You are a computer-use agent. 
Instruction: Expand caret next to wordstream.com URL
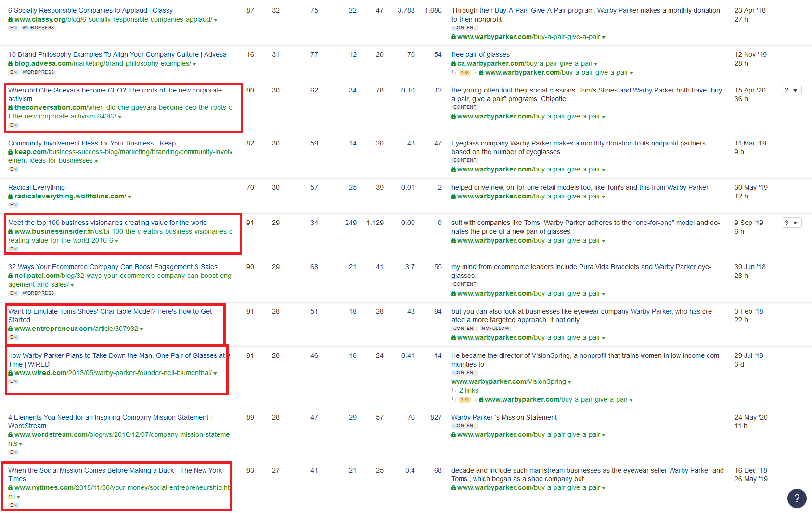pyautogui.click(x=21, y=444)
